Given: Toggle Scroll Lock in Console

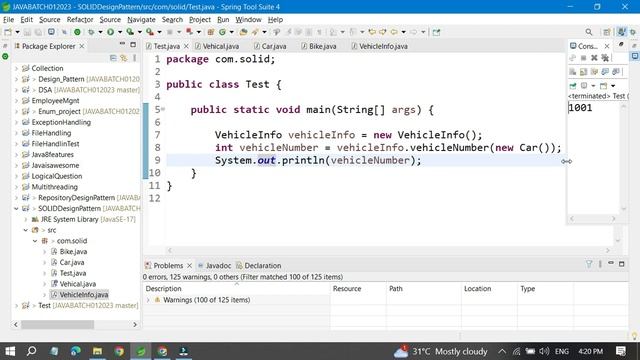Looking at the screenshot, I should (584, 71).
